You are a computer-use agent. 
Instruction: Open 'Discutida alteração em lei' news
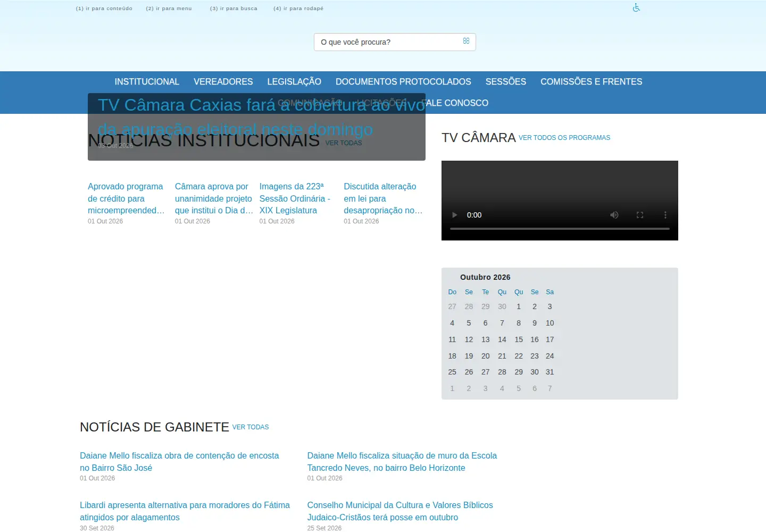pos(383,198)
